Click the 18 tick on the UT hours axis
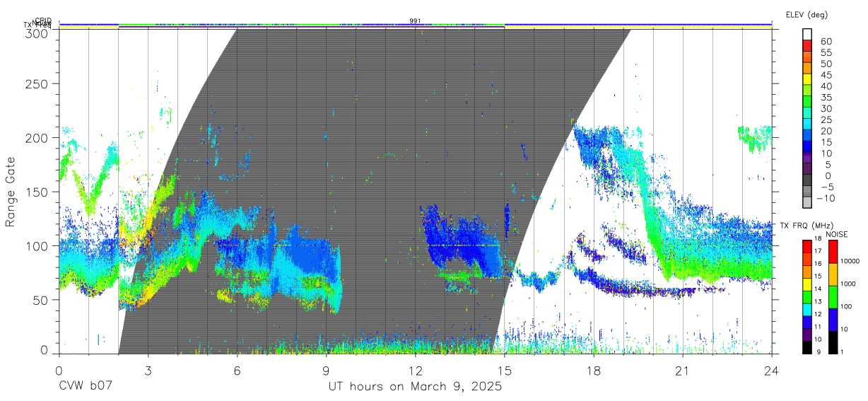 point(594,371)
